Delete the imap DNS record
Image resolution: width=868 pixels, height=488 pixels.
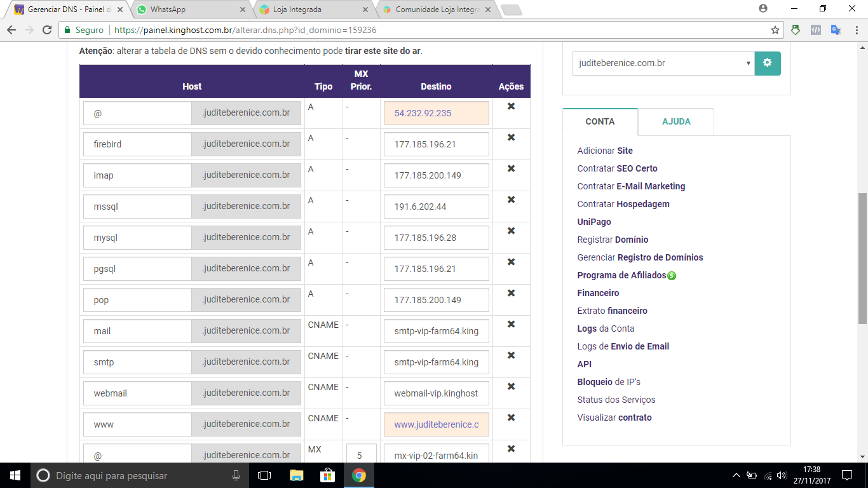[511, 168]
